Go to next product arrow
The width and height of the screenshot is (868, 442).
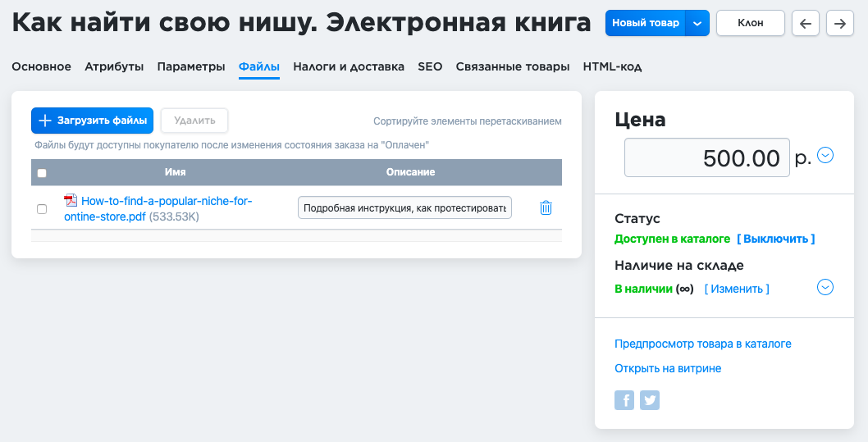pos(839,23)
